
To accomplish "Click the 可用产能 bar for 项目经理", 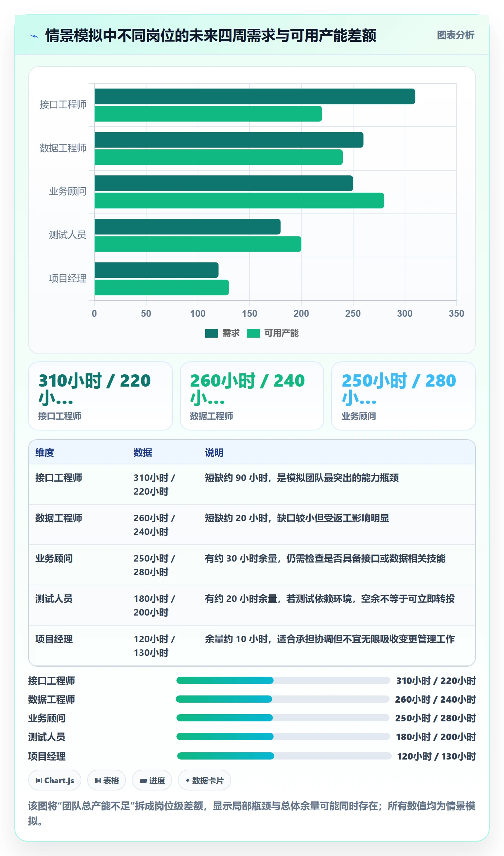I will (162, 287).
